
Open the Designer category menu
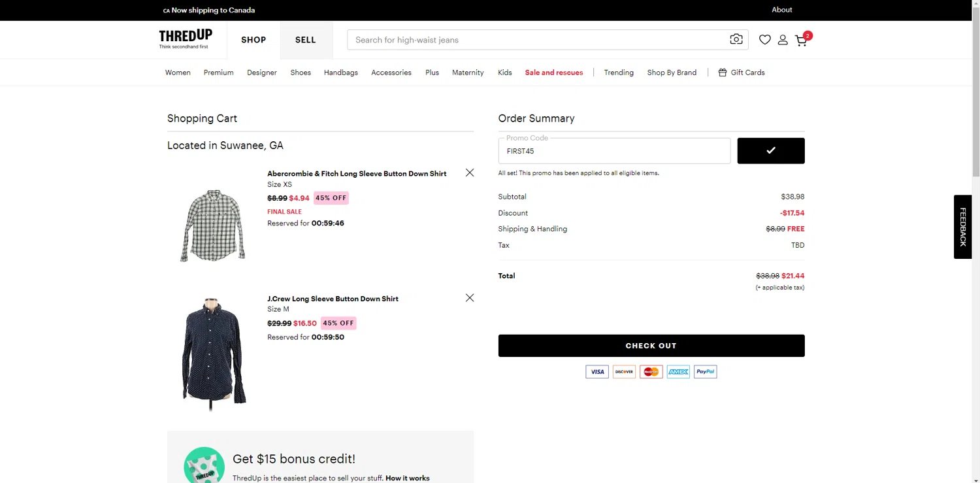point(262,73)
